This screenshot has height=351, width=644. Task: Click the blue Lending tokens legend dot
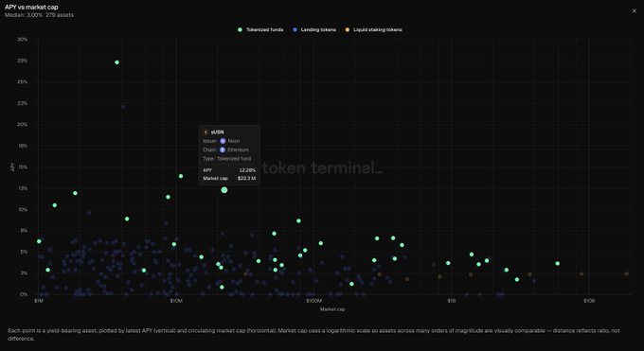click(295, 29)
